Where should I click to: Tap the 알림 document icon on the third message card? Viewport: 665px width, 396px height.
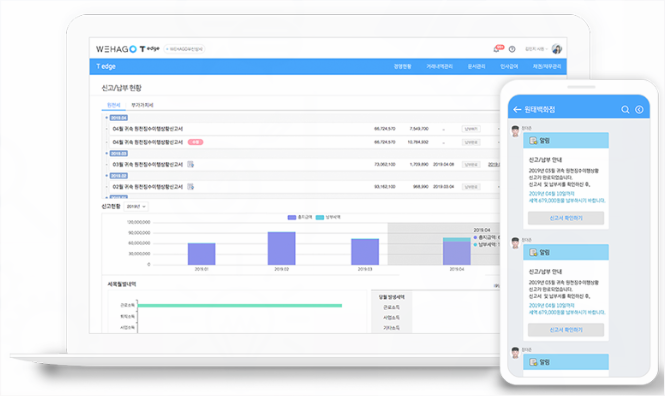[x=533, y=362]
